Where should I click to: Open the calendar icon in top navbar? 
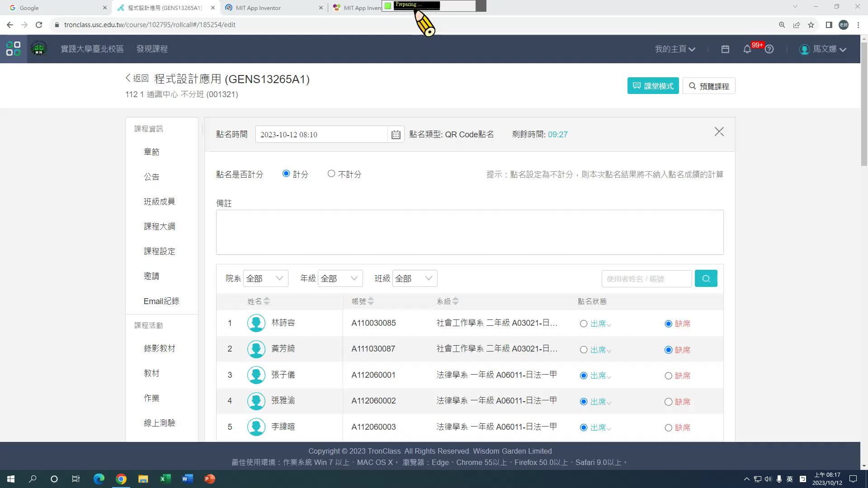pyautogui.click(x=725, y=49)
